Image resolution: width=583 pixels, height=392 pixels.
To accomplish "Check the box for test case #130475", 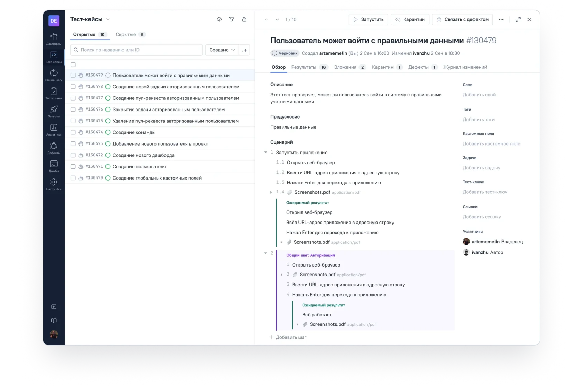I will pyautogui.click(x=73, y=121).
